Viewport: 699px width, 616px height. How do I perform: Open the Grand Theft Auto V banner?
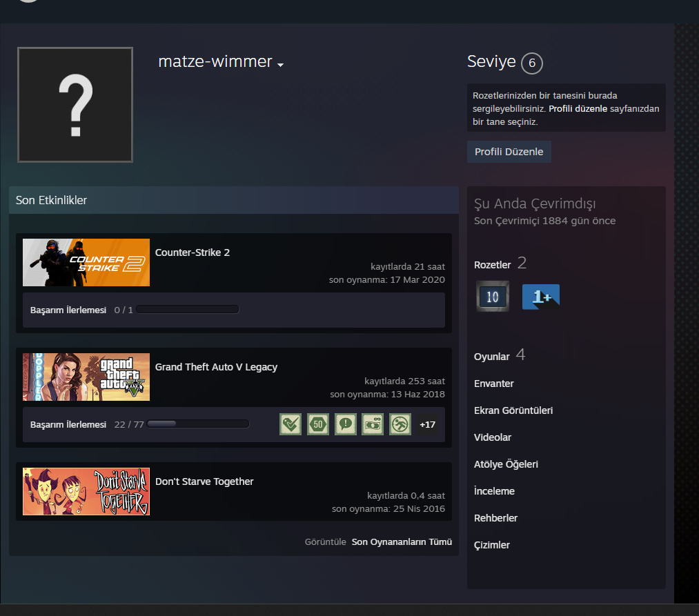coord(86,377)
